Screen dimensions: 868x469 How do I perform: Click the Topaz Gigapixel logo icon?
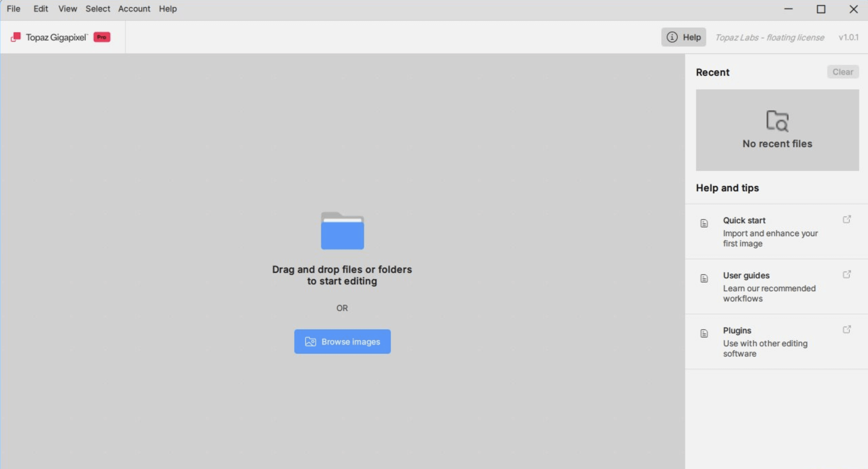tap(16, 37)
